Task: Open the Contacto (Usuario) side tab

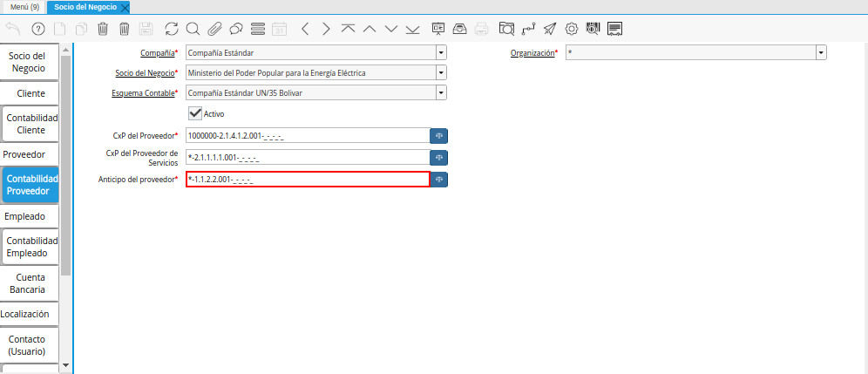Action: pos(31,344)
